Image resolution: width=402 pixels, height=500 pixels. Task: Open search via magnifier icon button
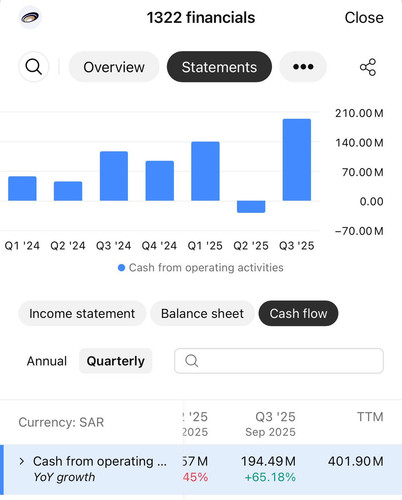[x=34, y=67]
